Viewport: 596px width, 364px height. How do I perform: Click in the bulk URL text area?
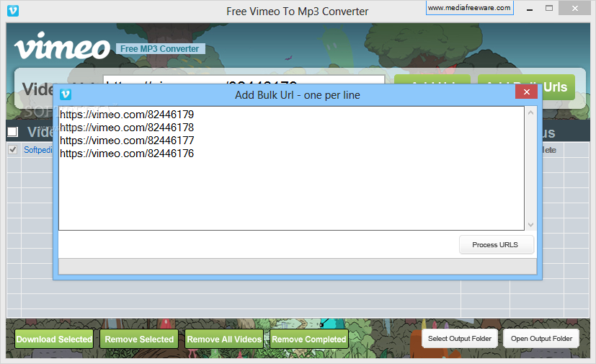291,168
